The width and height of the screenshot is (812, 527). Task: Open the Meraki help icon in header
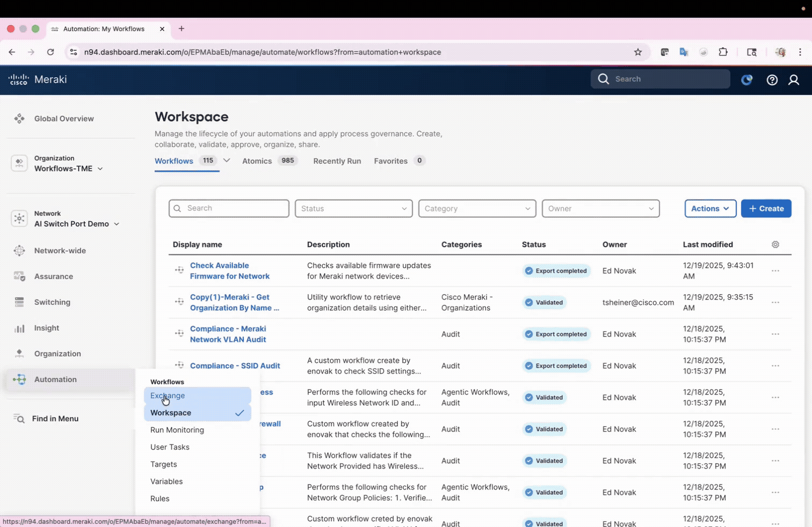coord(772,79)
